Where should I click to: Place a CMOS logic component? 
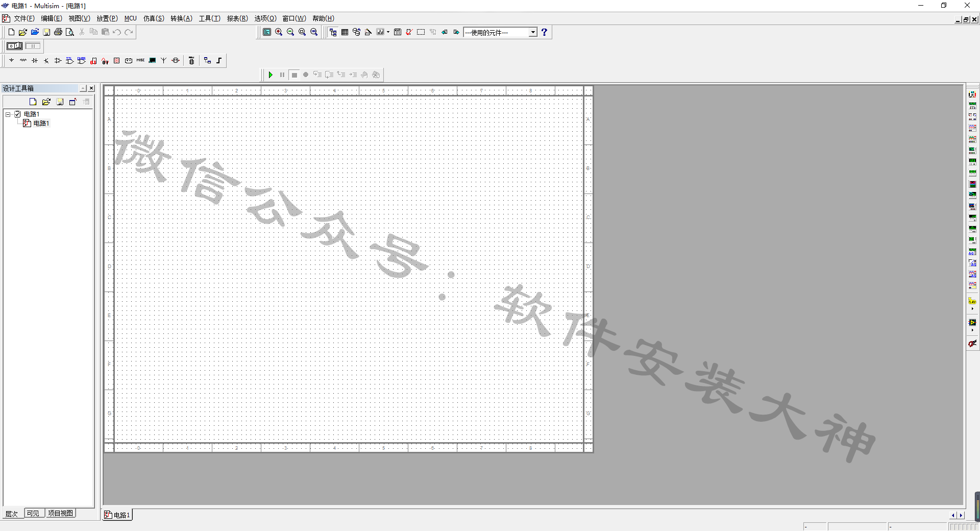[82, 60]
